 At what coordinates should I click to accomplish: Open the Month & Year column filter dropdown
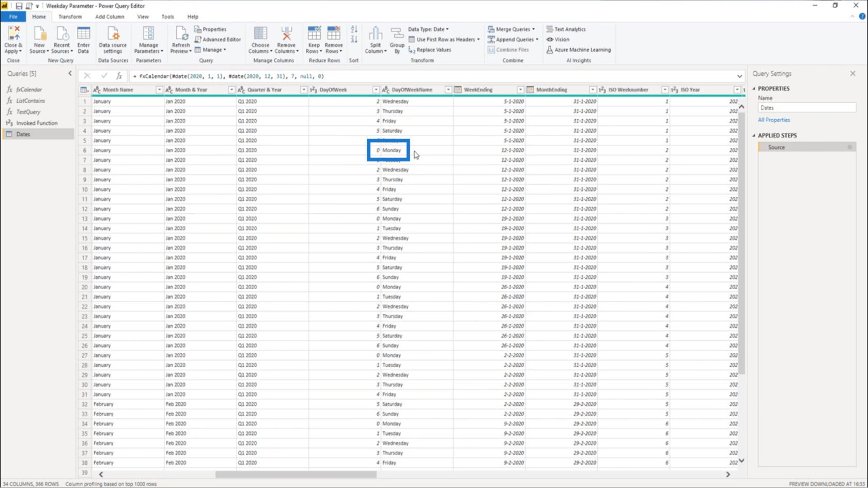[231, 90]
